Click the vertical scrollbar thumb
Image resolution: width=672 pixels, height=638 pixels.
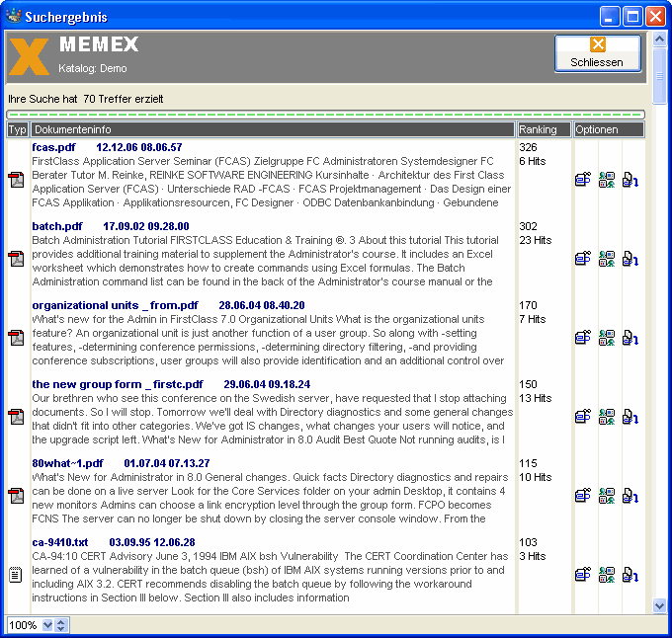coord(659,76)
